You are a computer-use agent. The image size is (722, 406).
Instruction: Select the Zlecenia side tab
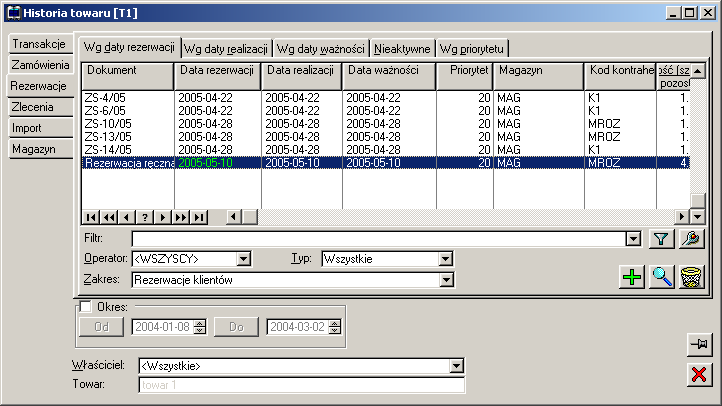coord(40,107)
